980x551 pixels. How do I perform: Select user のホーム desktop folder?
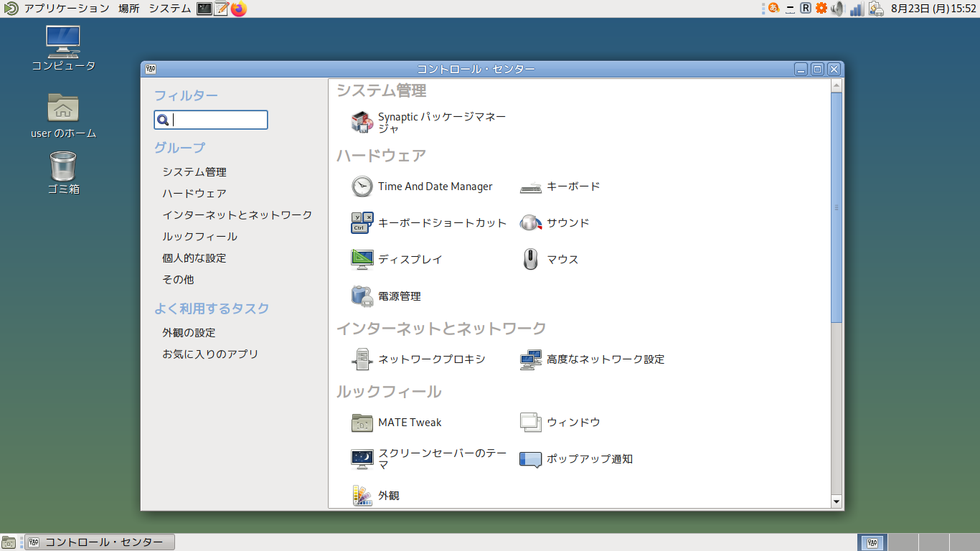[63, 116]
